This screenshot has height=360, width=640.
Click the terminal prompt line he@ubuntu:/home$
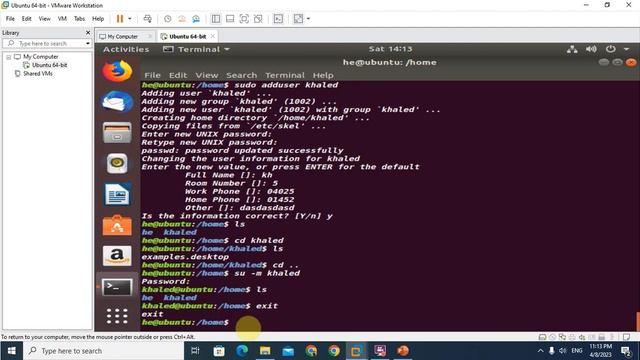pos(184,322)
